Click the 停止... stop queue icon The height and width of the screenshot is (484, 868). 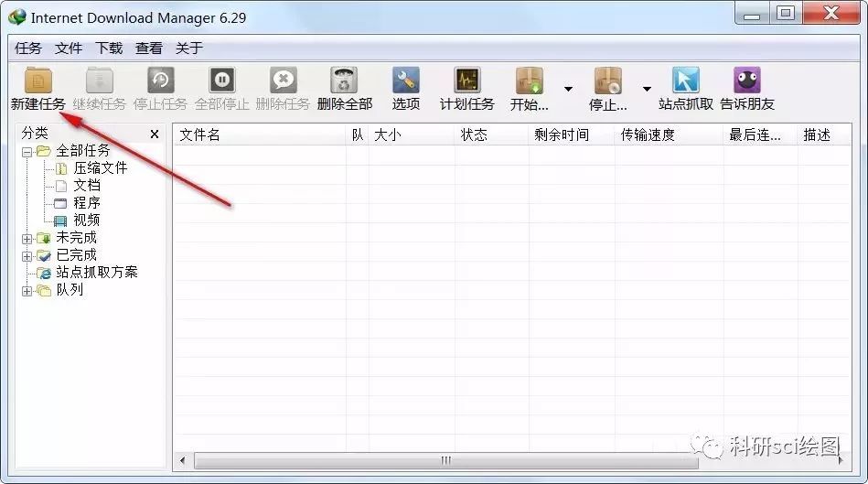pos(608,81)
